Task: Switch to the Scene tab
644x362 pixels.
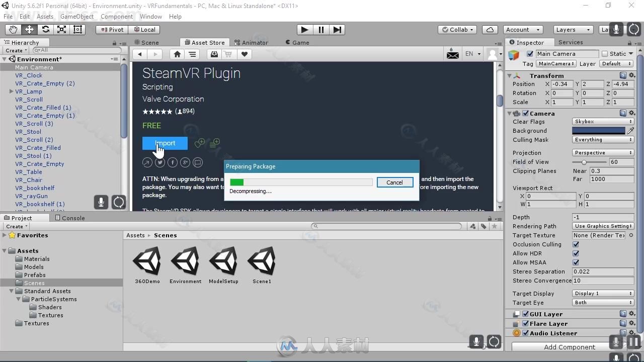Action: pyautogui.click(x=146, y=43)
